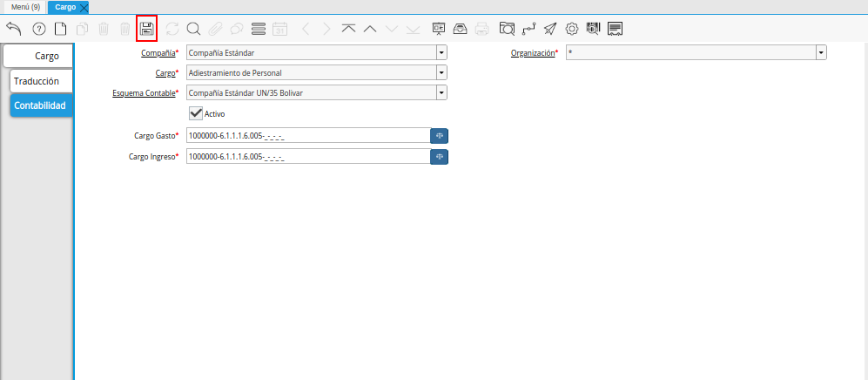The width and height of the screenshot is (868, 380).
Task: Toggle the Activo checkbox
Action: 196,113
